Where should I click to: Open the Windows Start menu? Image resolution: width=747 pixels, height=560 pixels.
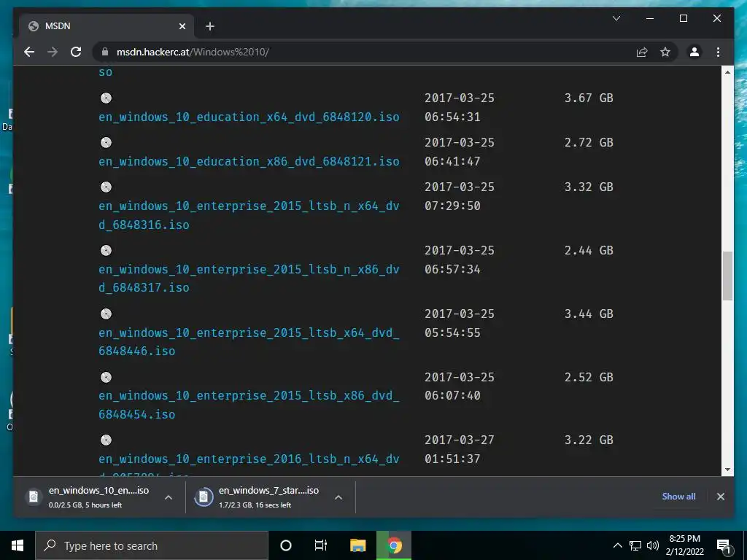(x=18, y=545)
